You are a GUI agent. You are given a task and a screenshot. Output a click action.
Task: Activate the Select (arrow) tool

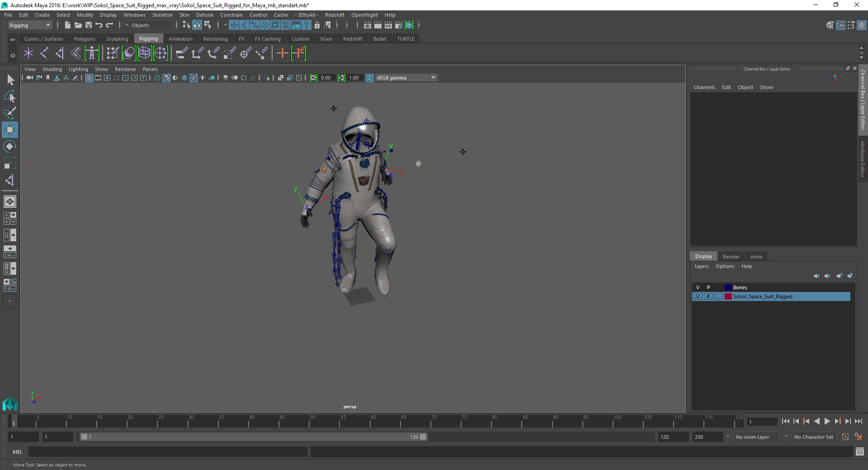coord(10,80)
